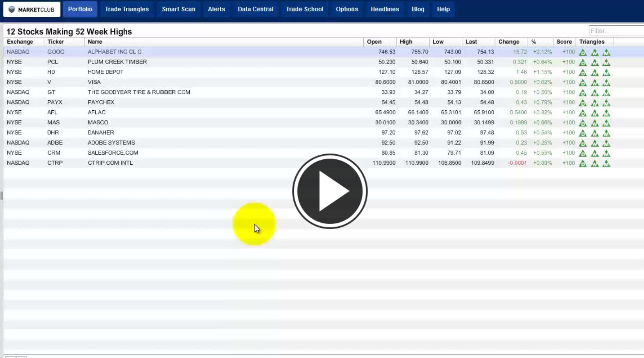
Task: Select THE GOODYEAR TIRE & RUBBER COM
Action: point(139,92)
